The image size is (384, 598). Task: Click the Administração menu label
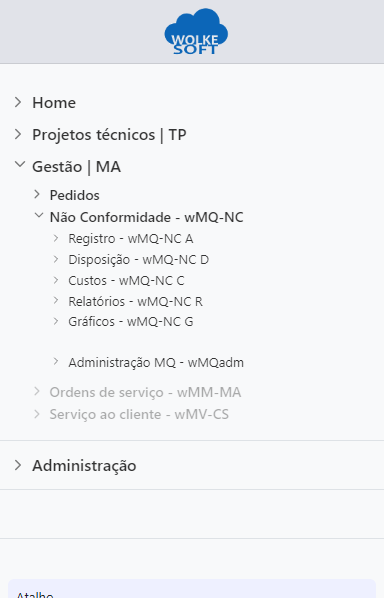tap(84, 466)
